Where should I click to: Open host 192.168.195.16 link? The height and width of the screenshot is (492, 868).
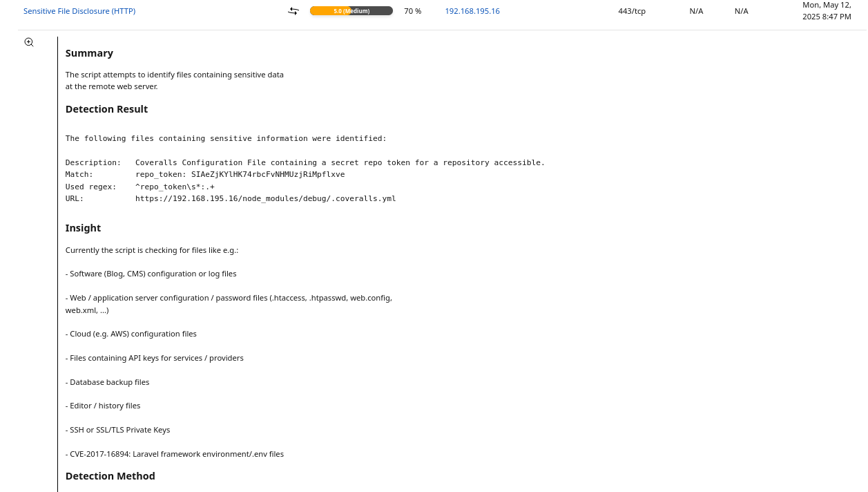(472, 11)
